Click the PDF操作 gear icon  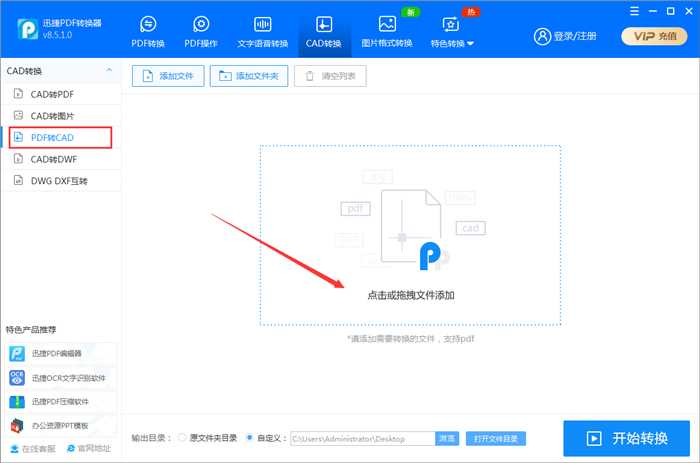(x=201, y=24)
